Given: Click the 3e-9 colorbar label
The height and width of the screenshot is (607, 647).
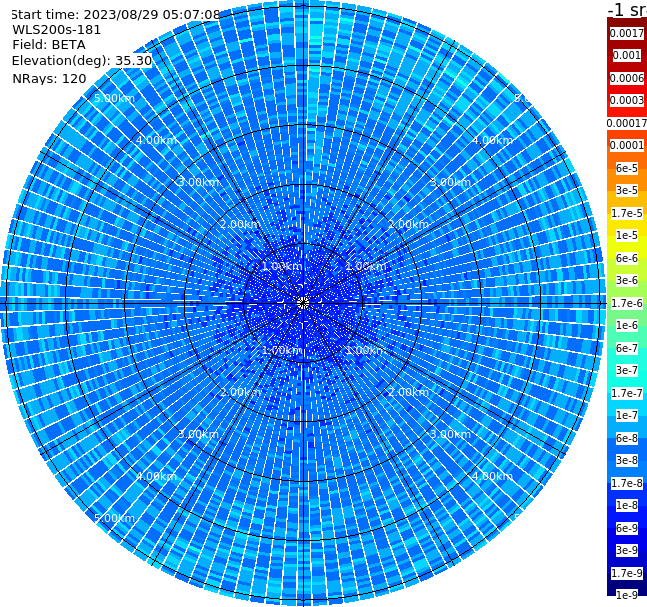Looking at the screenshot, I should click(627, 550).
